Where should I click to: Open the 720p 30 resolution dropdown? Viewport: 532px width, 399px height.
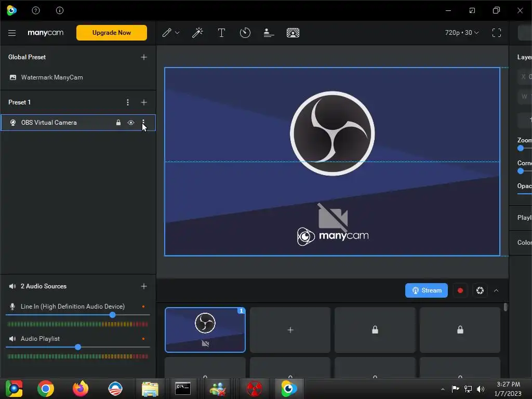click(461, 33)
